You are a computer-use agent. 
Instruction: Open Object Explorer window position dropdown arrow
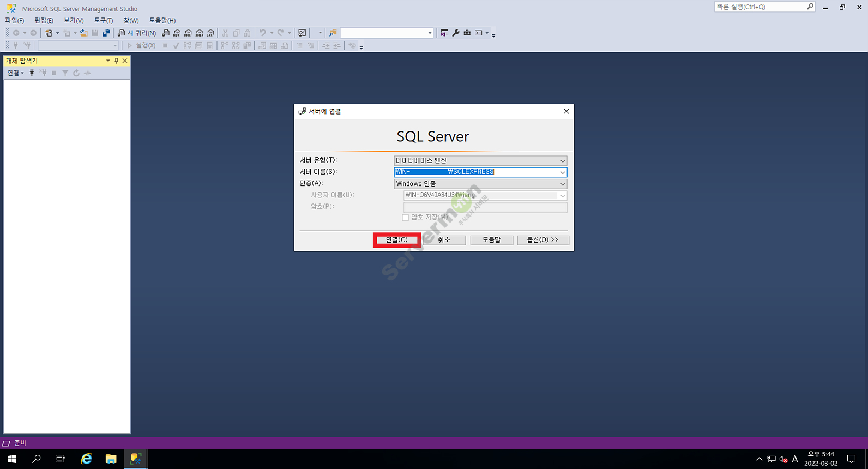[108, 61]
